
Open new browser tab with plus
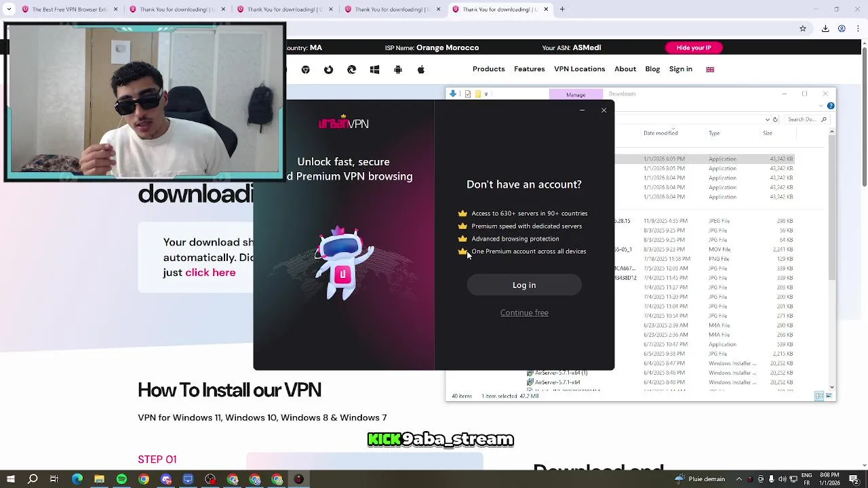[x=562, y=9]
